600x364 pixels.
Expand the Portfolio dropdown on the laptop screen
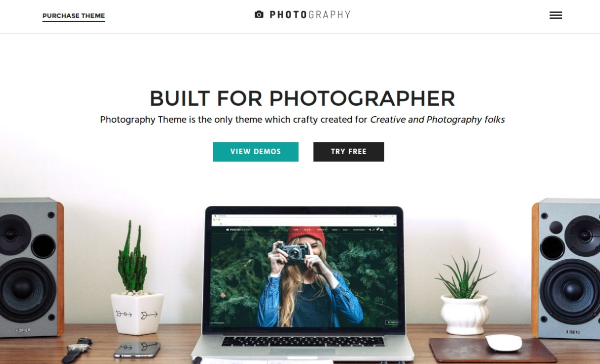pos(322,230)
